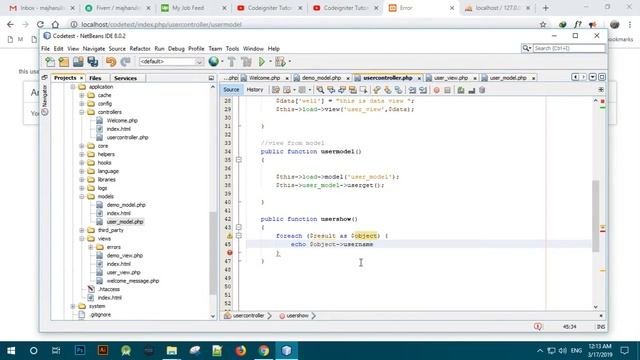Expand the errors folder
The image size is (640, 360).
91,247
